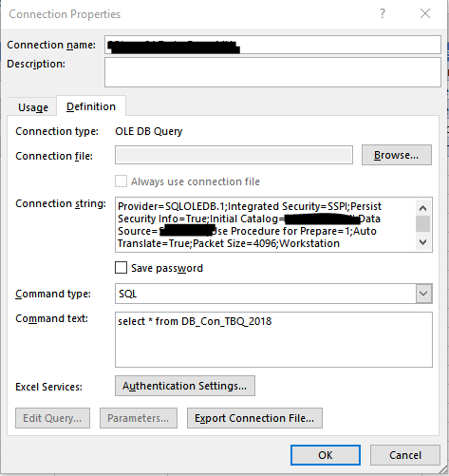
Task: Click the dialog resize grip corner
Action: tap(444, 470)
